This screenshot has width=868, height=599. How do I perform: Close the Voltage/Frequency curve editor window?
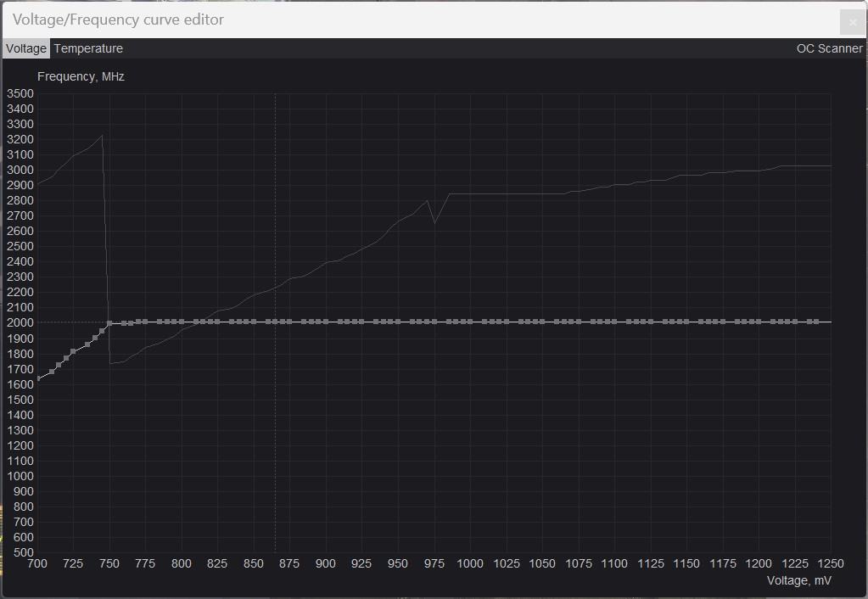[853, 22]
